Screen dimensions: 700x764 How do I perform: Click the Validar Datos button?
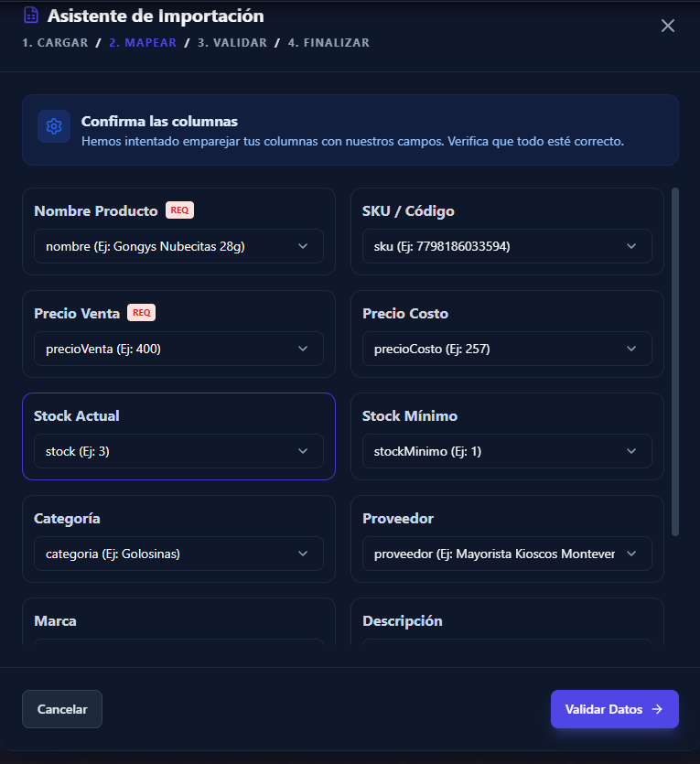pyautogui.click(x=614, y=709)
